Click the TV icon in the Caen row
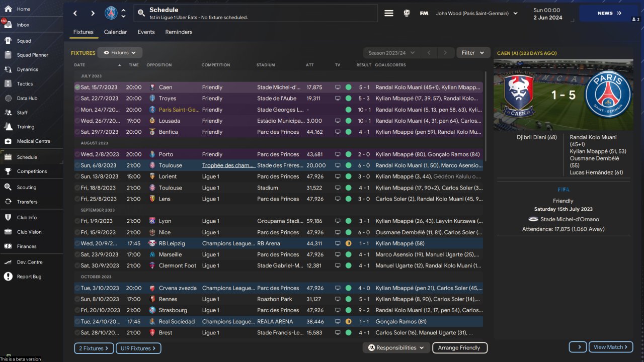 coord(338,87)
